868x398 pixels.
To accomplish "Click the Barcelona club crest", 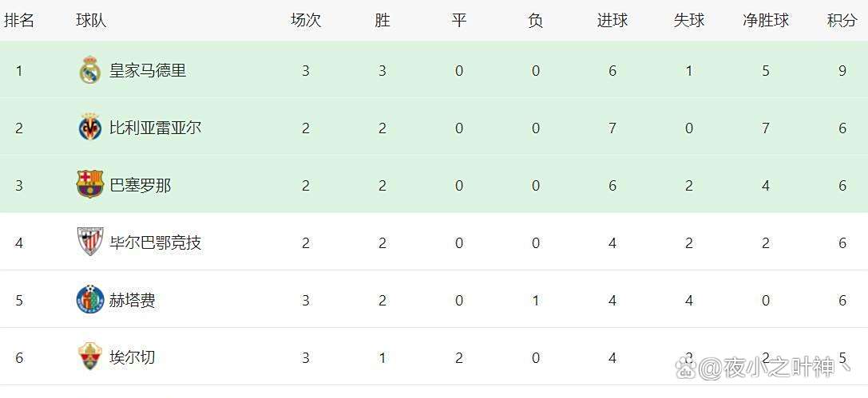I will (89, 185).
